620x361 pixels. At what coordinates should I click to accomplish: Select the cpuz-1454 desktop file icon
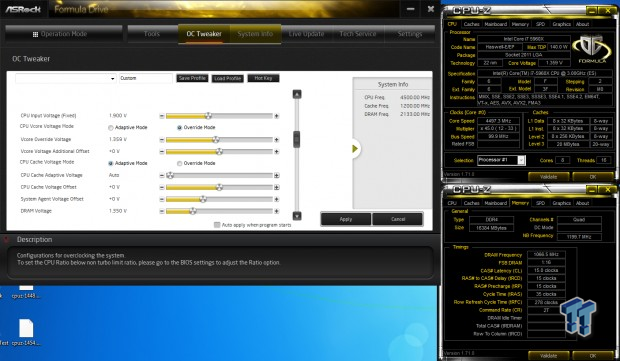click(x=26, y=333)
